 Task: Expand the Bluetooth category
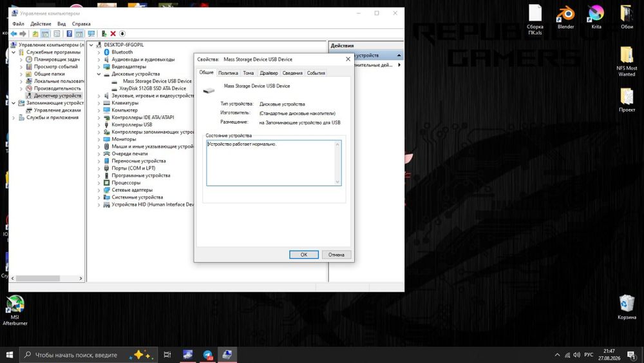(x=99, y=52)
